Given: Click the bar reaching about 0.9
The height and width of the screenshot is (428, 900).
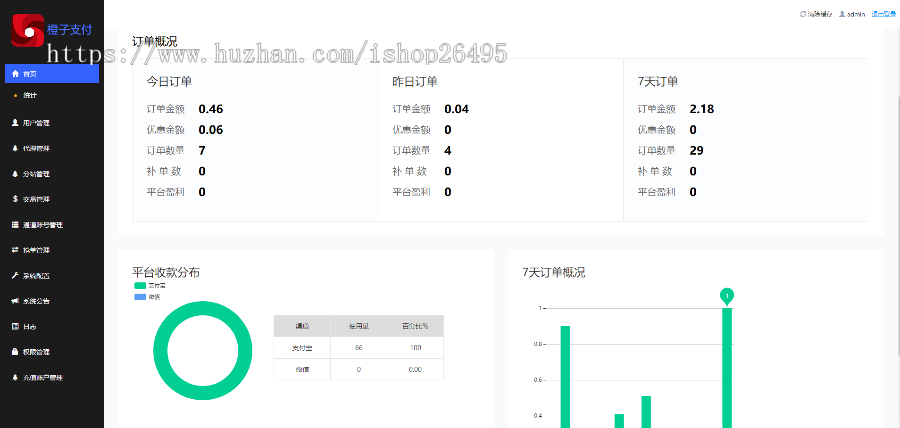Looking at the screenshot, I should point(565,377).
